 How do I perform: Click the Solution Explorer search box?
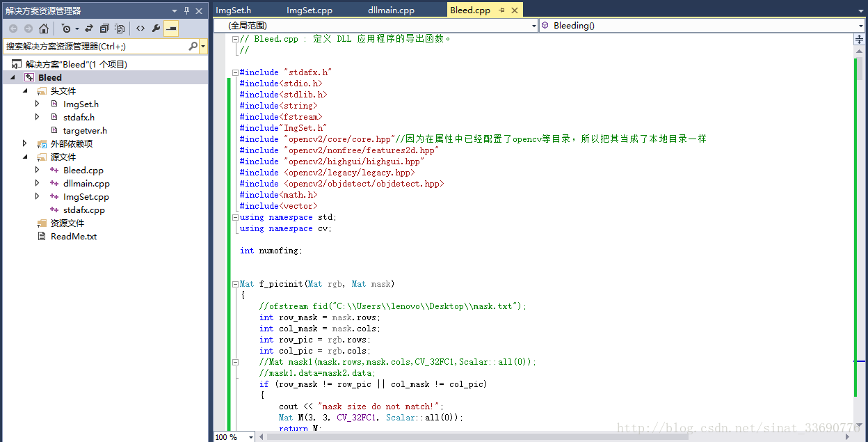tap(95, 46)
